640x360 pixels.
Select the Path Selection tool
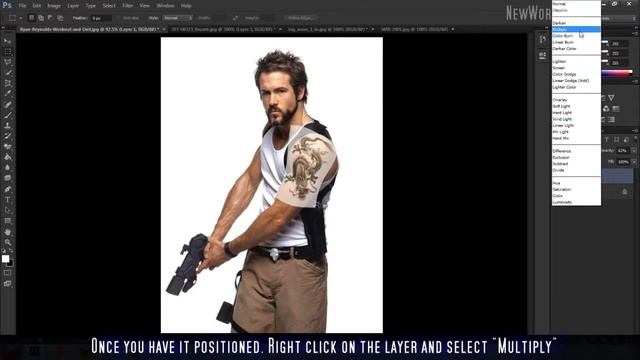click(7, 210)
